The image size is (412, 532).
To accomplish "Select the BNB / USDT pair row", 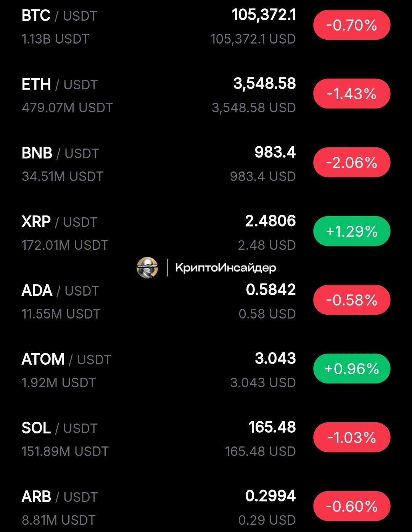I will point(60,154).
